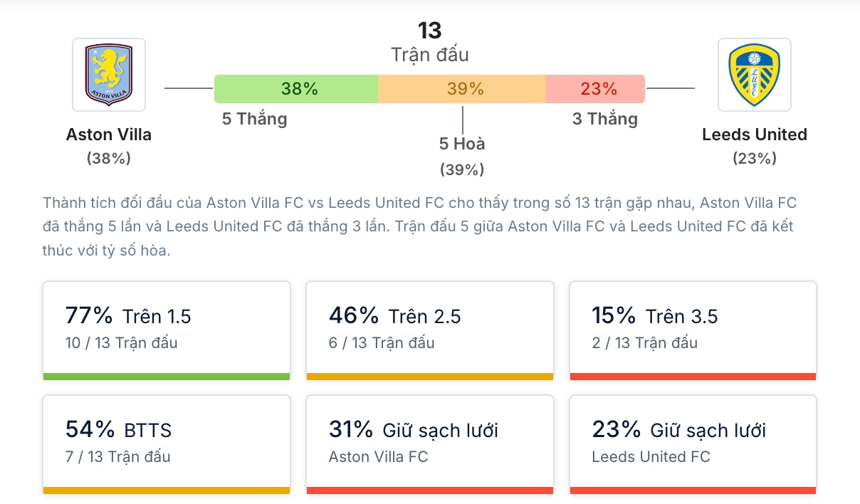Click the Aston Villa crest logo
This screenshot has width=860, height=504.
[x=108, y=73]
